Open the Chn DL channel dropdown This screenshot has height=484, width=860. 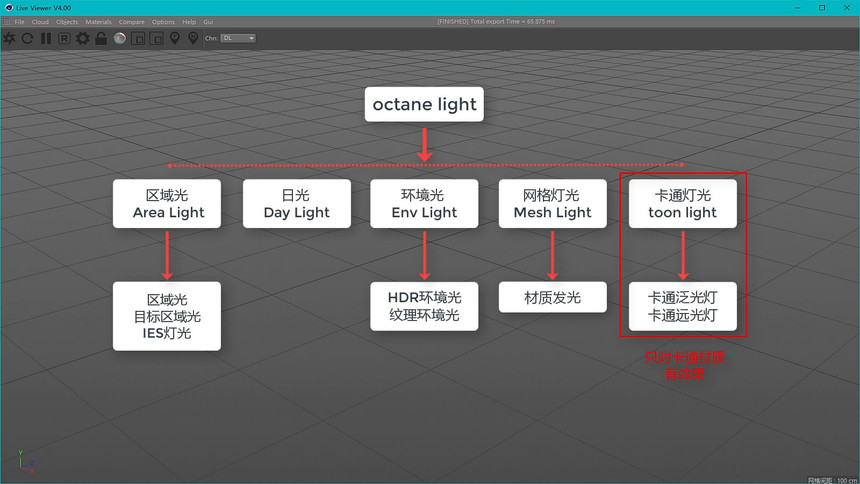click(238, 38)
